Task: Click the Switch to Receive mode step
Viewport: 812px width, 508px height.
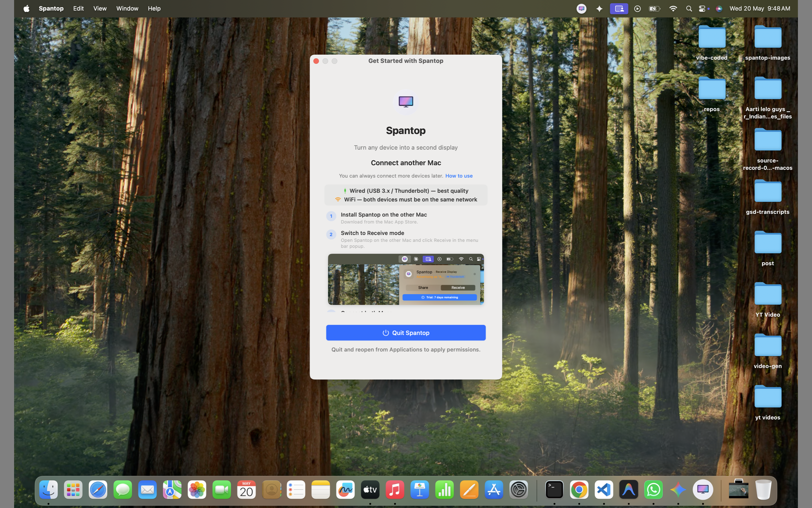Action: (406, 239)
